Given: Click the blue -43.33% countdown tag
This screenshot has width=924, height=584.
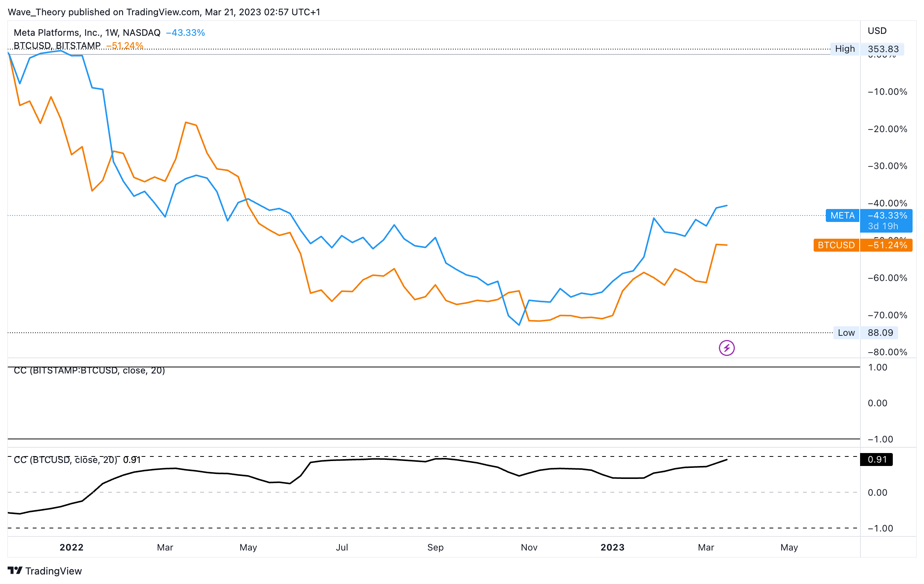Looking at the screenshot, I should tap(886, 221).
